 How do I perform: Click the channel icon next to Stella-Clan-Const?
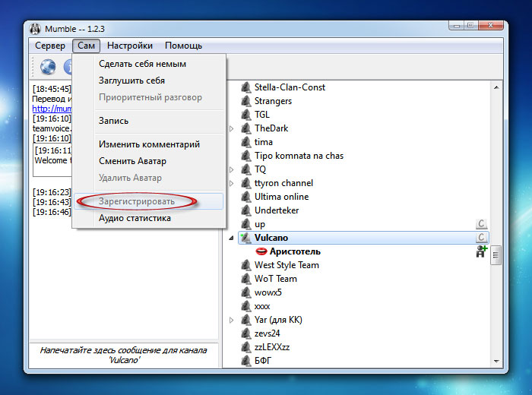246,87
